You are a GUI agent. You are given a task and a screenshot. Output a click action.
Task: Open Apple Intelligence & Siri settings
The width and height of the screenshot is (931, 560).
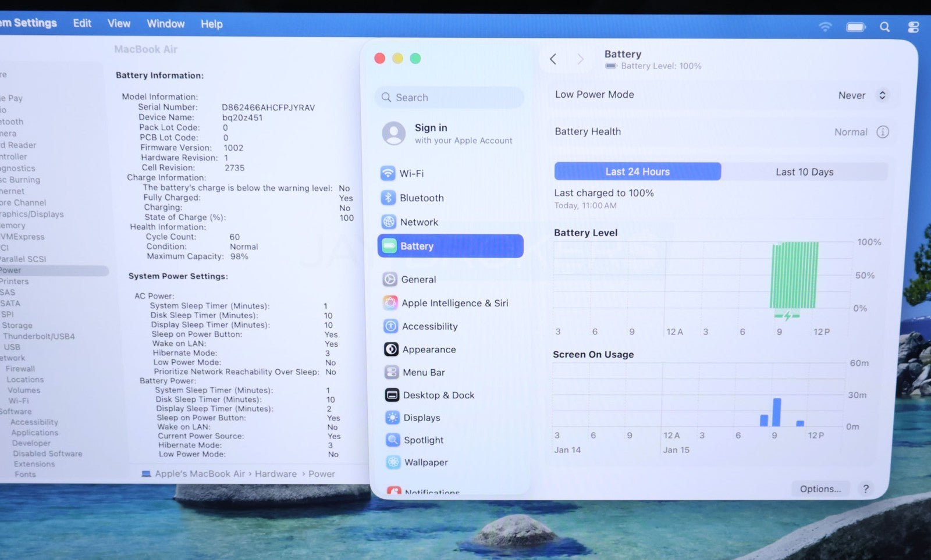click(454, 303)
